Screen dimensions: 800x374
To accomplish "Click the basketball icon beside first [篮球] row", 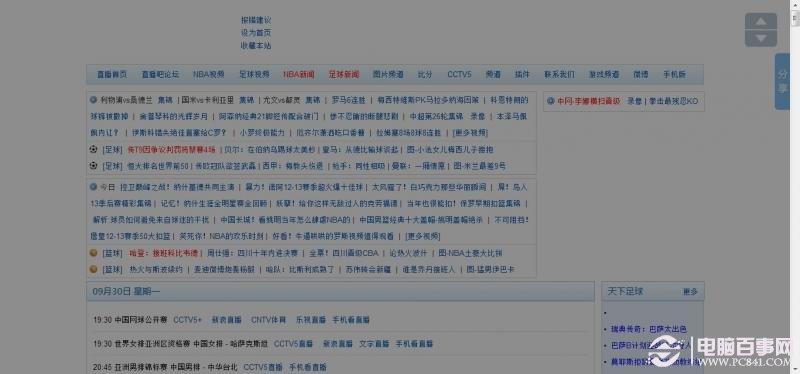I will tap(93, 253).
